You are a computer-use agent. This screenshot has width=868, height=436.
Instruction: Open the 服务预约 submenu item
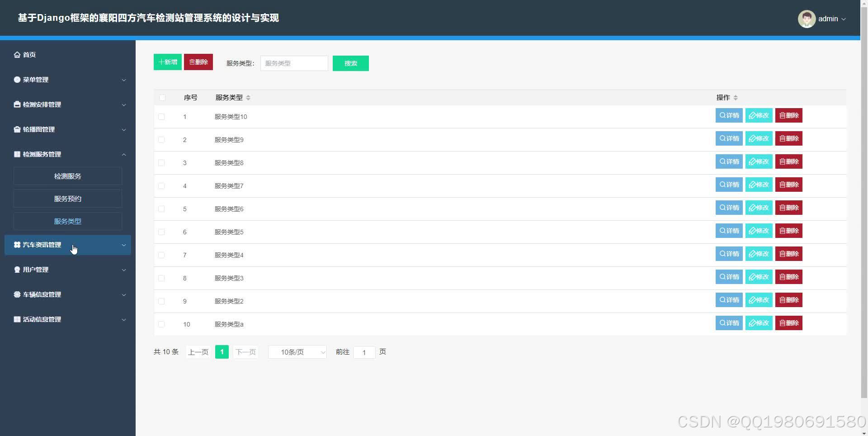68,199
